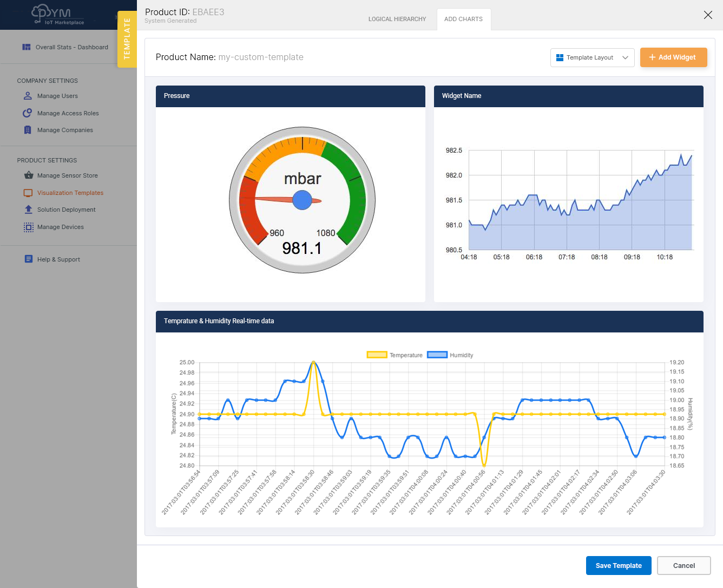Switch to the LOGICAL HIERARCHY tab
The width and height of the screenshot is (723, 588).
(x=397, y=19)
